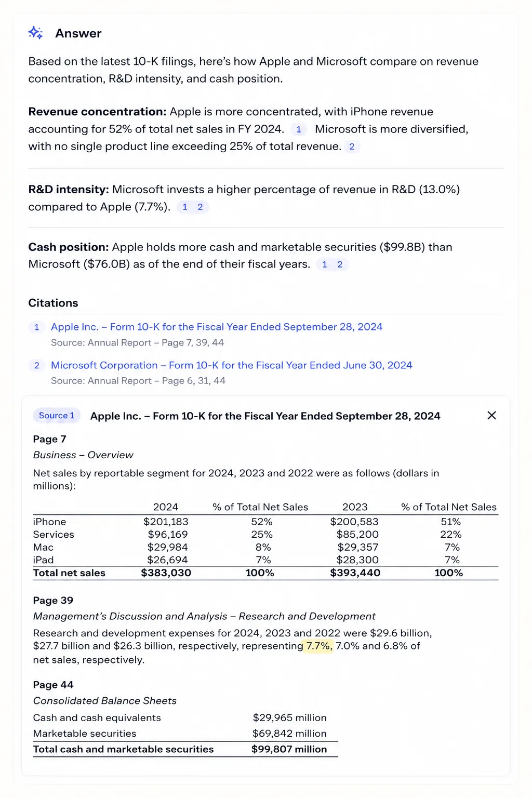Click the number 1 badge beside Apple citation
This screenshot has width=532, height=798.
(x=37, y=327)
